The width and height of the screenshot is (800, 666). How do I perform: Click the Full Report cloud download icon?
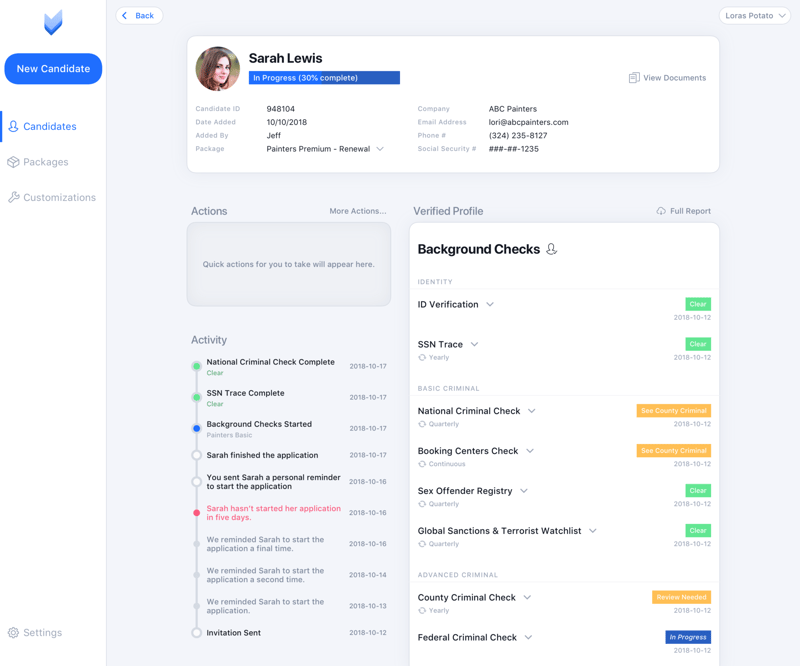click(661, 211)
